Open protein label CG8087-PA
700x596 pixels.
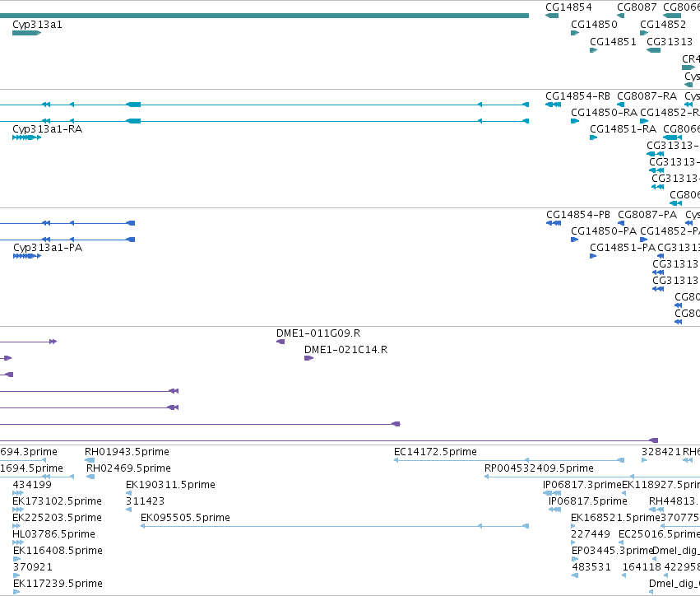[x=647, y=215]
